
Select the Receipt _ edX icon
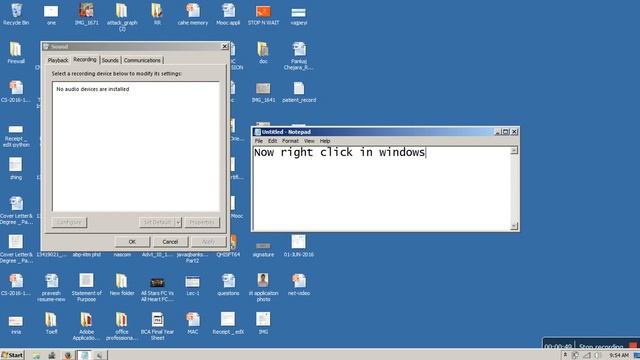[x=228, y=323]
